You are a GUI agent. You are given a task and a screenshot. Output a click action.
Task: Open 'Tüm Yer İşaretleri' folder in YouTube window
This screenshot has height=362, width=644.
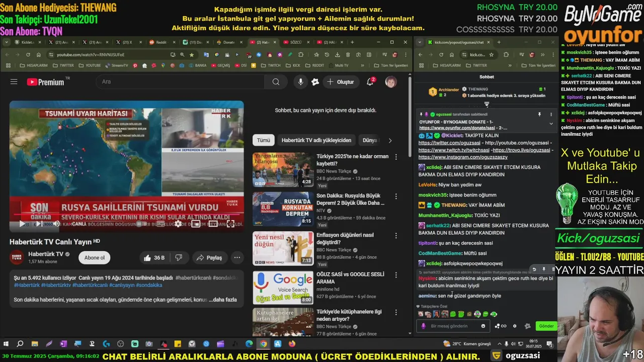click(391, 65)
